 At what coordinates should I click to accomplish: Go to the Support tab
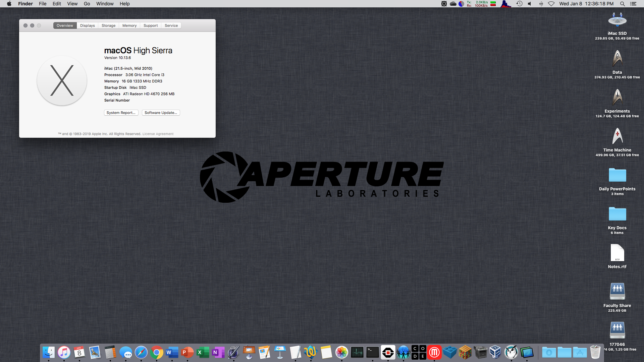point(151,25)
